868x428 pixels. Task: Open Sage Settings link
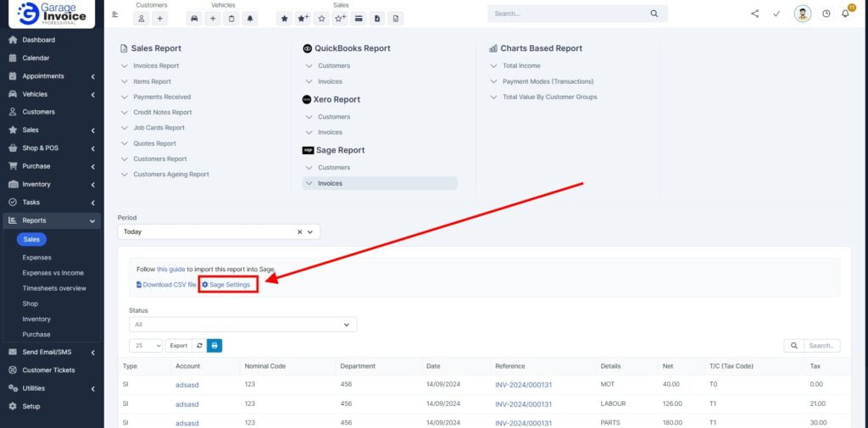225,285
